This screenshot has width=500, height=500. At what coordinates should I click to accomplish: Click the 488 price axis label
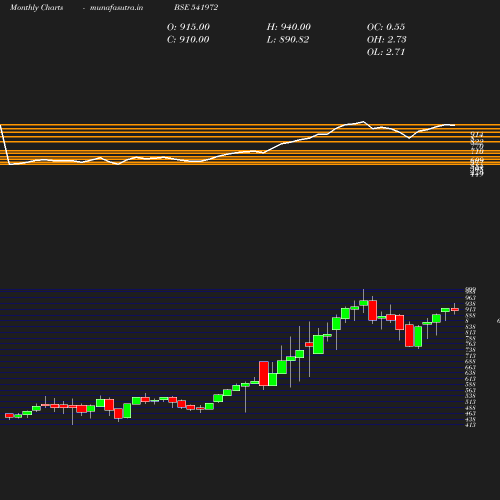(x=470, y=408)
